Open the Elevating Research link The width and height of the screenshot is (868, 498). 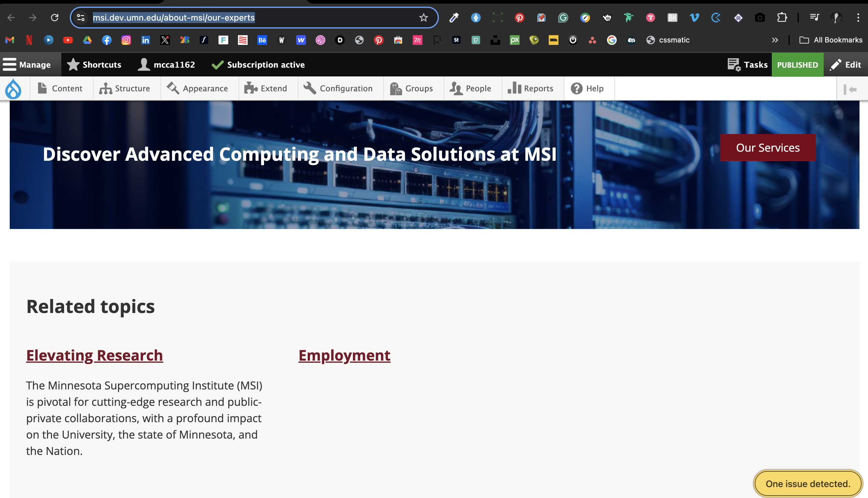pos(94,355)
